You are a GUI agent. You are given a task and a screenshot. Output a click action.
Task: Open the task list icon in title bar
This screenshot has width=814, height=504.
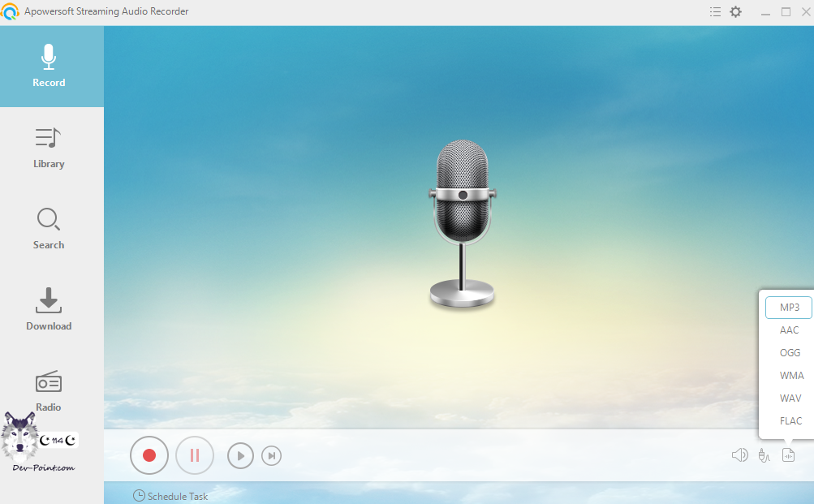coord(715,12)
